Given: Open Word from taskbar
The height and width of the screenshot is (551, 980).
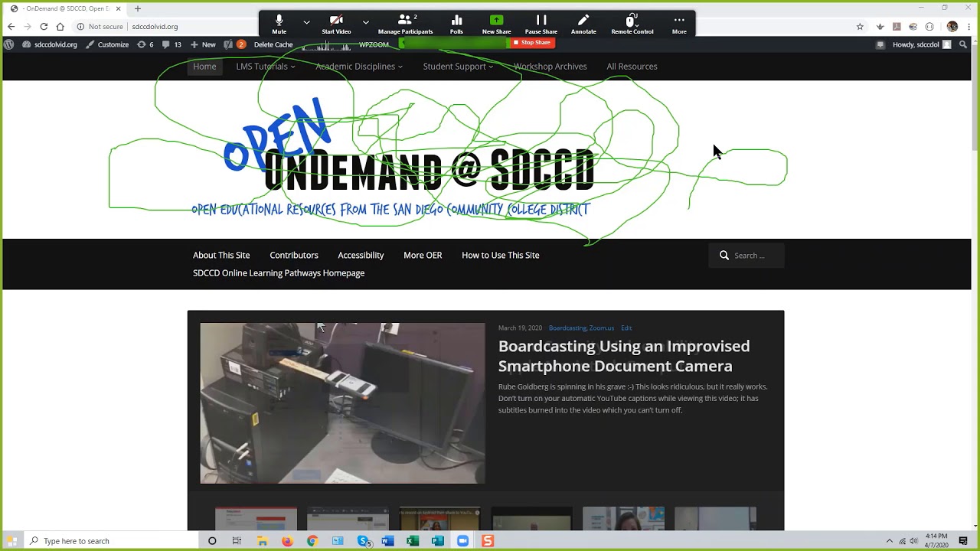Looking at the screenshot, I should (x=387, y=541).
